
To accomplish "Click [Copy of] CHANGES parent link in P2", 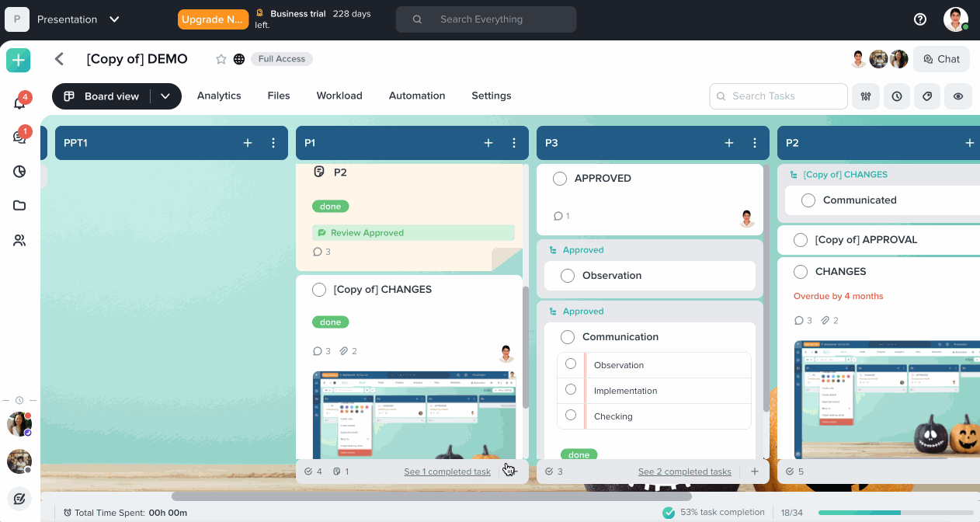I will pos(845,175).
